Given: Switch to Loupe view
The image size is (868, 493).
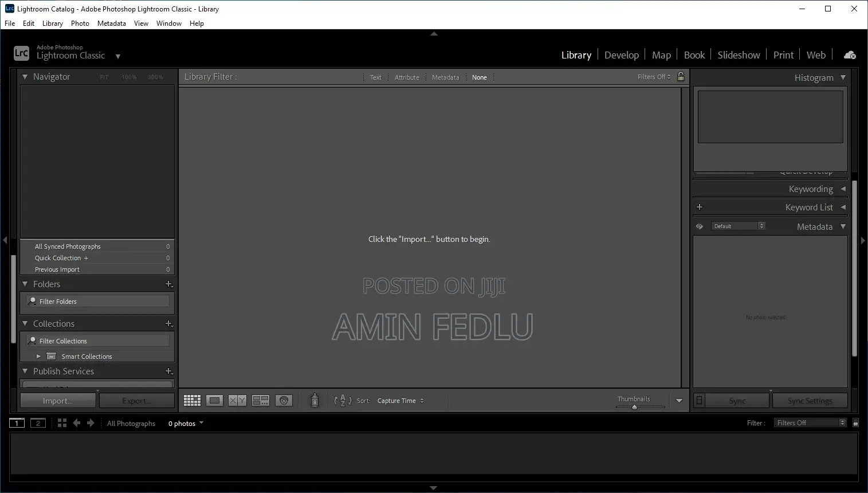Looking at the screenshot, I should click(214, 400).
